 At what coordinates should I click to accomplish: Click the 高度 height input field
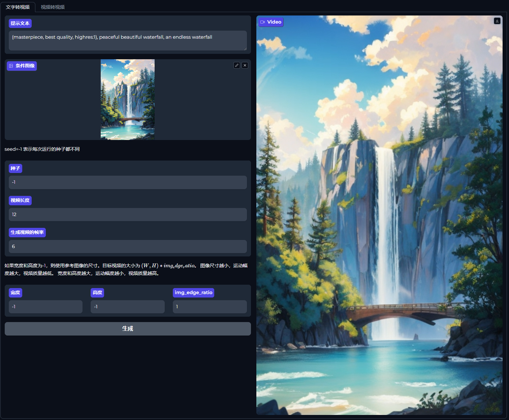[x=128, y=307]
